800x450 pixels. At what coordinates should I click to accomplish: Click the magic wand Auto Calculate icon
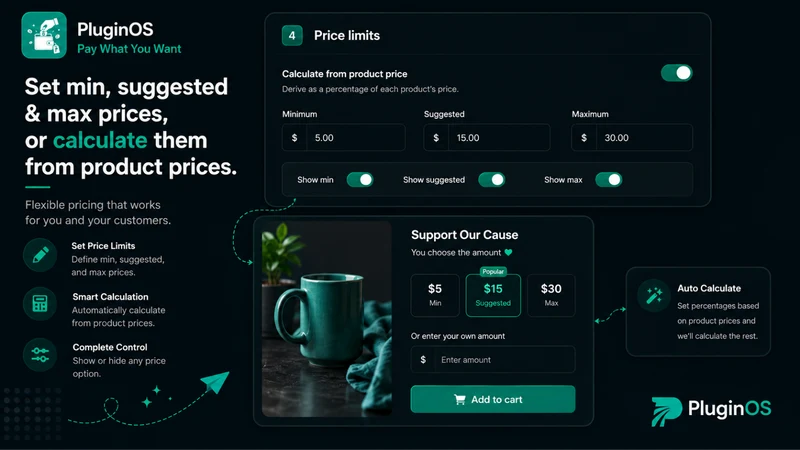click(654, 295)
